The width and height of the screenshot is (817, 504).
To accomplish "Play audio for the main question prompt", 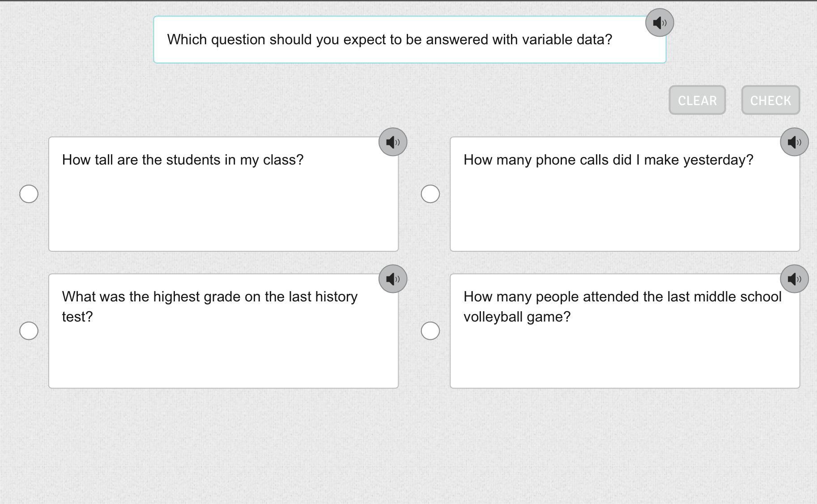I will point(659,22).
